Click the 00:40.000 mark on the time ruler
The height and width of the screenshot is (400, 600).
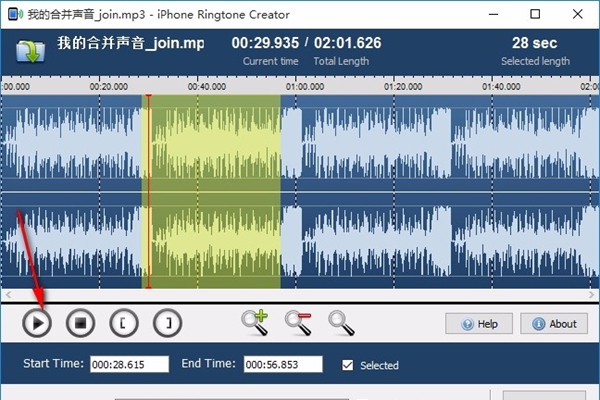point(207,87)
